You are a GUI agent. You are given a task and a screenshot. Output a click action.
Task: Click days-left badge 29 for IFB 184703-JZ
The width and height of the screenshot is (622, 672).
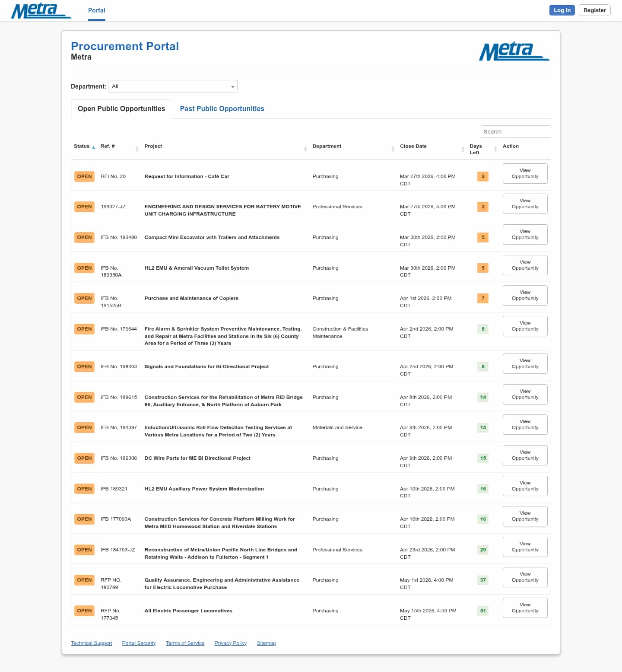(483, 550)
